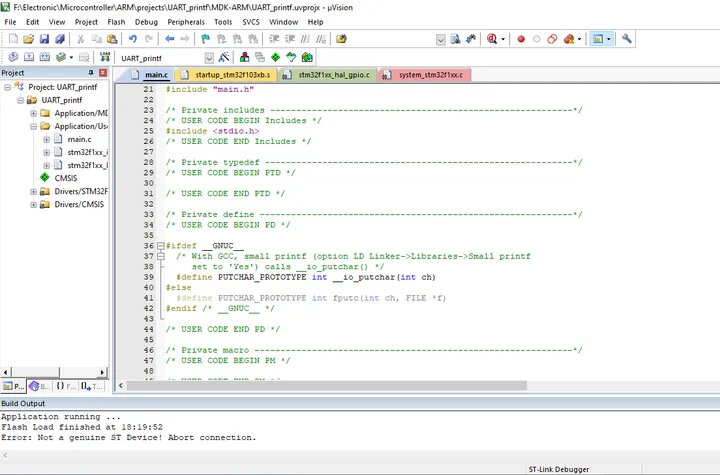Open the Debug menu
The width and height of the screenshot is (720, 475).
pos(146,22)
